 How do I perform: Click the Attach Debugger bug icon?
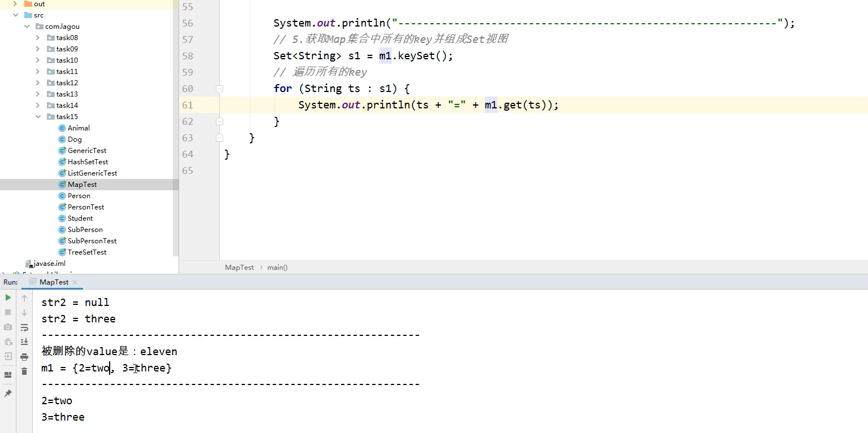tap(8, 342)
